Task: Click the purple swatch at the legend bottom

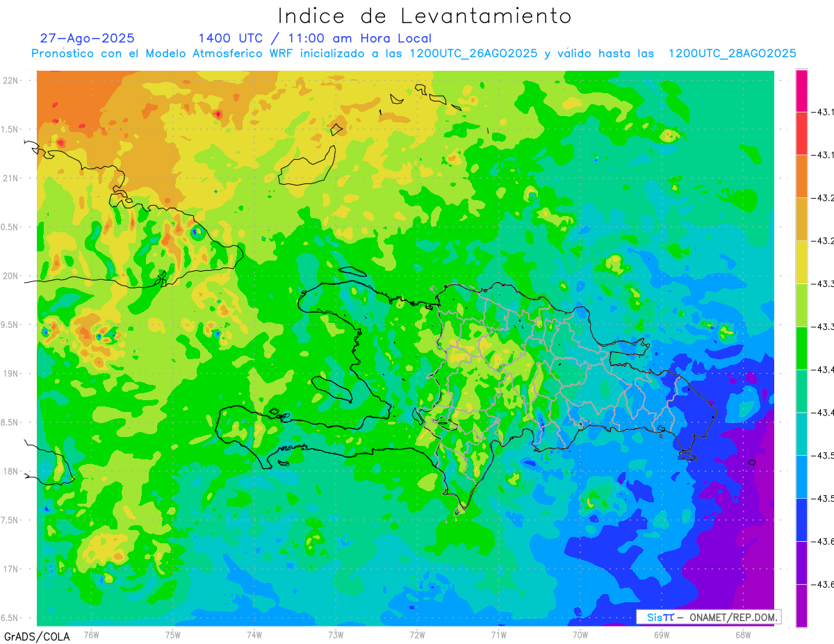Action: [x=801, y=606]
